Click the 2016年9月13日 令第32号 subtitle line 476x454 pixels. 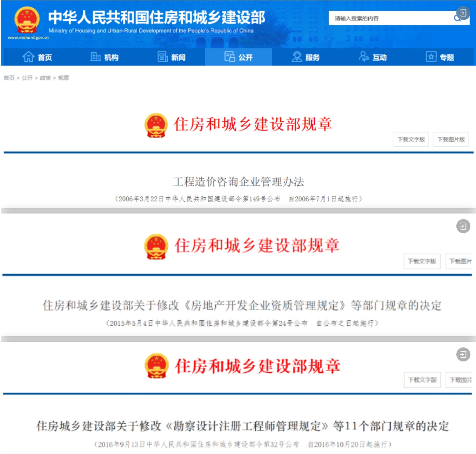point(243,444)
